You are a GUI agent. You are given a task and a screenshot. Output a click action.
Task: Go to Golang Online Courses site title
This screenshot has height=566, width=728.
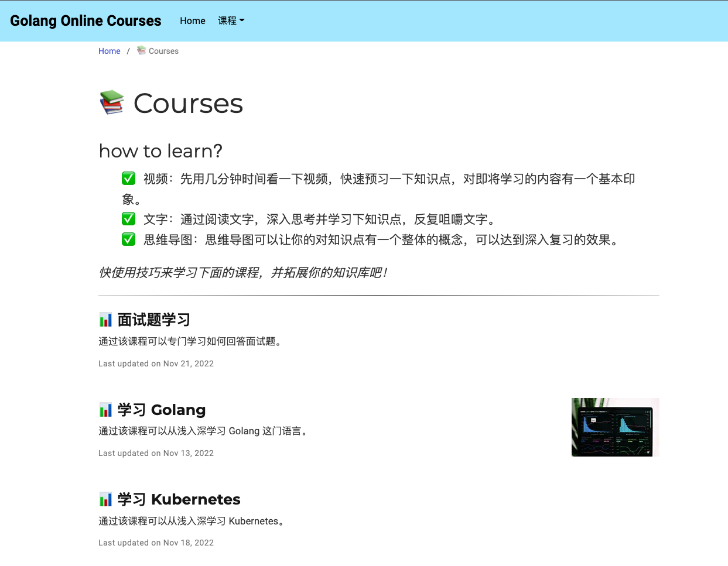[86, 20]
